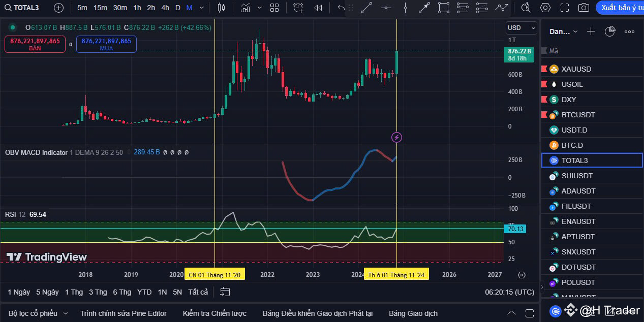The height and width of the screenshot is (322, 644).
Task: Select the horizontal line tool
Action: click(385, 8)
